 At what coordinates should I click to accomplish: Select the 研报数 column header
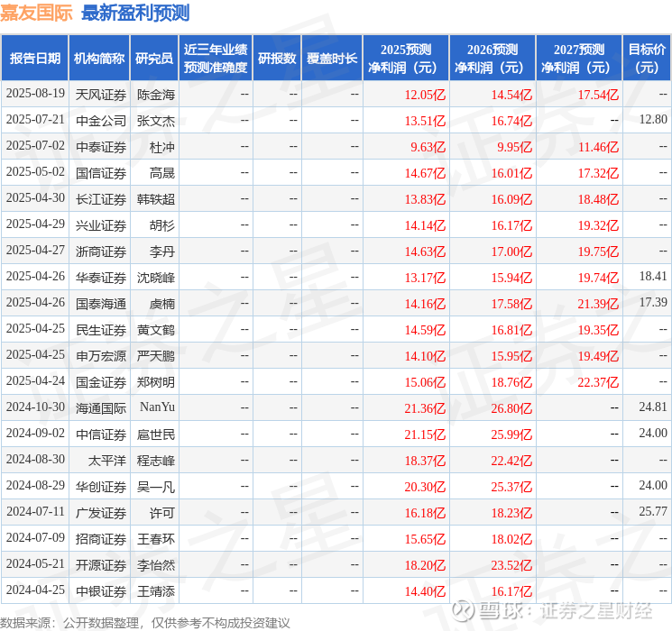[277, 59]
